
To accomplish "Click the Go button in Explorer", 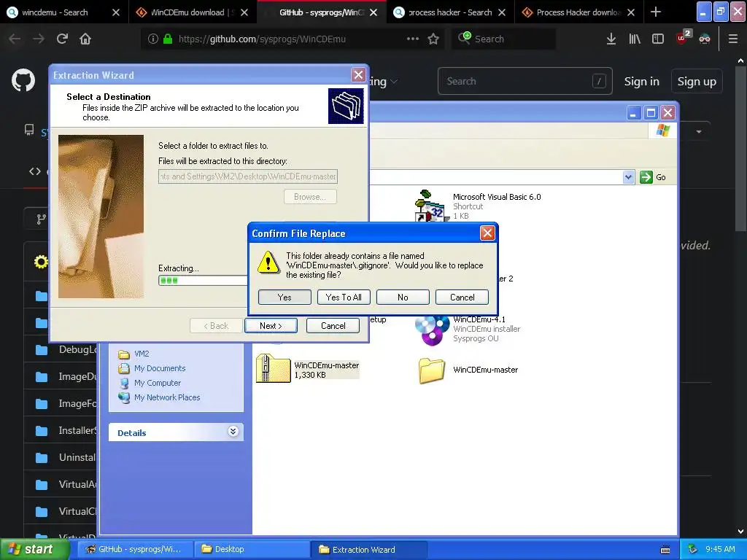I will pos(653,177).
